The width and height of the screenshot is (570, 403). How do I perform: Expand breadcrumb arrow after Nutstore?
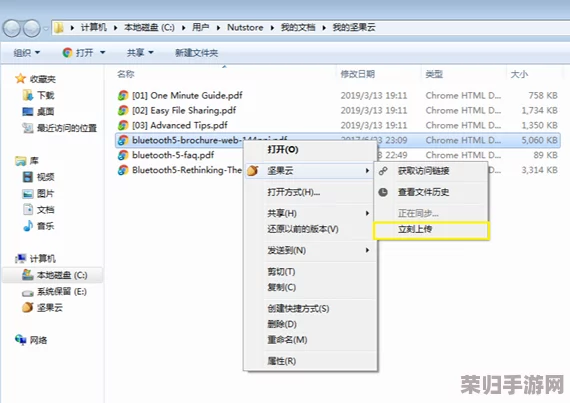[x=272, y=28]
